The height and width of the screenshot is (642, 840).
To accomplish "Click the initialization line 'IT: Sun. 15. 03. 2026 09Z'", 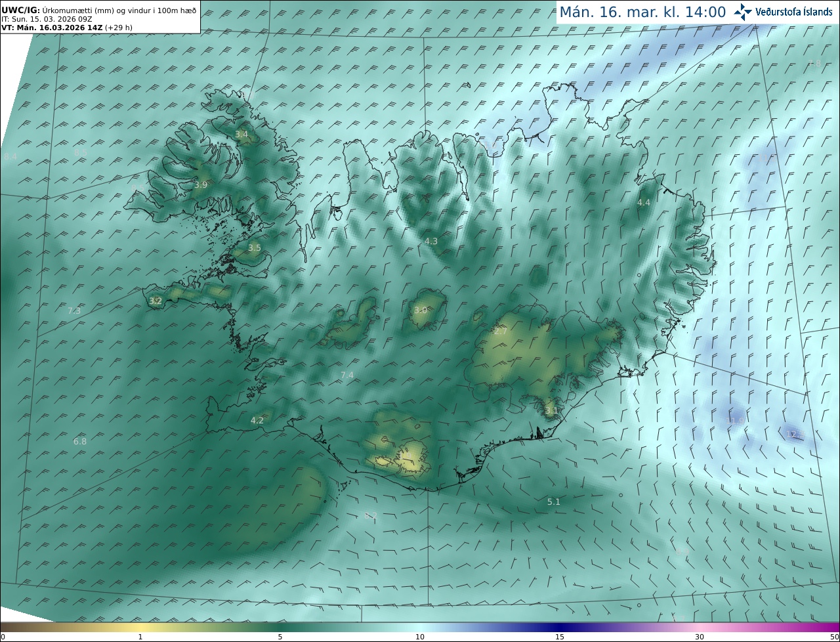I will [47, 19].
